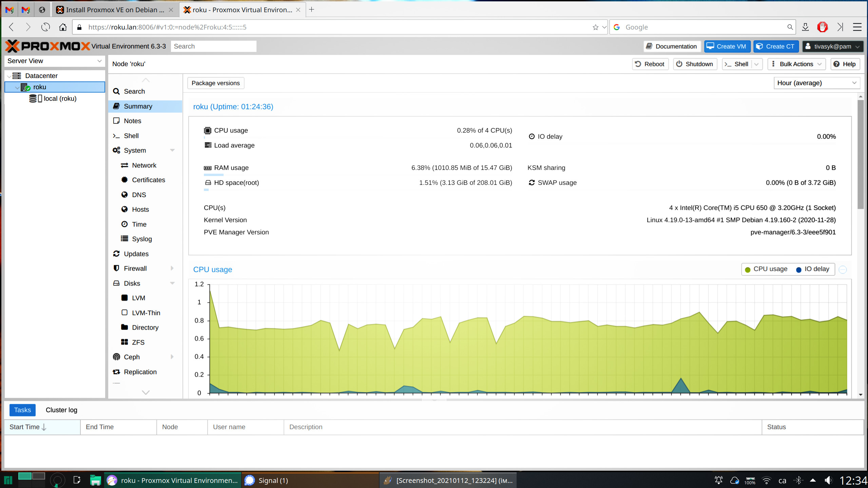Viewport: 868px width, 488px height.
Task: Click the Help button
Action: 845,64
